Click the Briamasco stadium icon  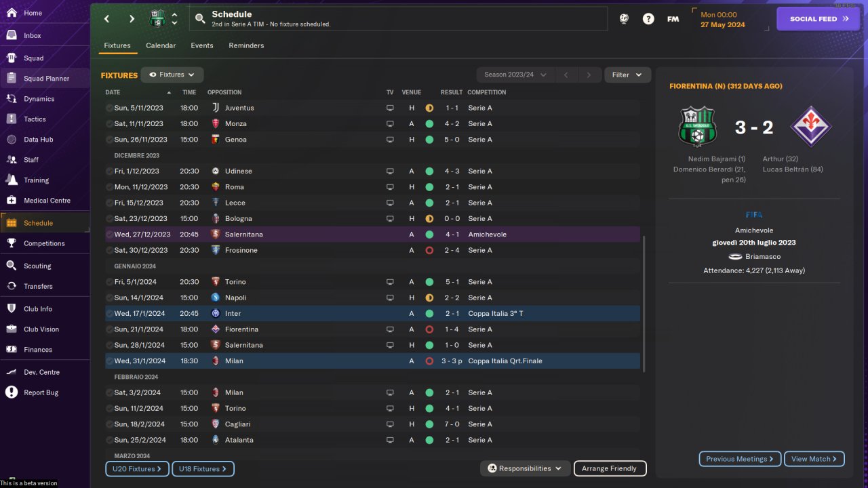coord(735,257)
